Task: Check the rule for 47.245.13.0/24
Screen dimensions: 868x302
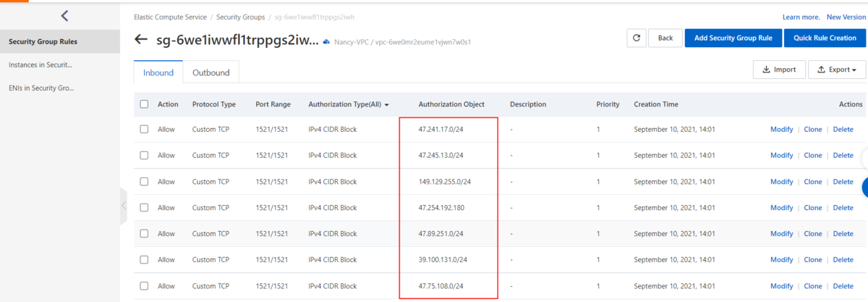Action: click(x=144, y=155)
